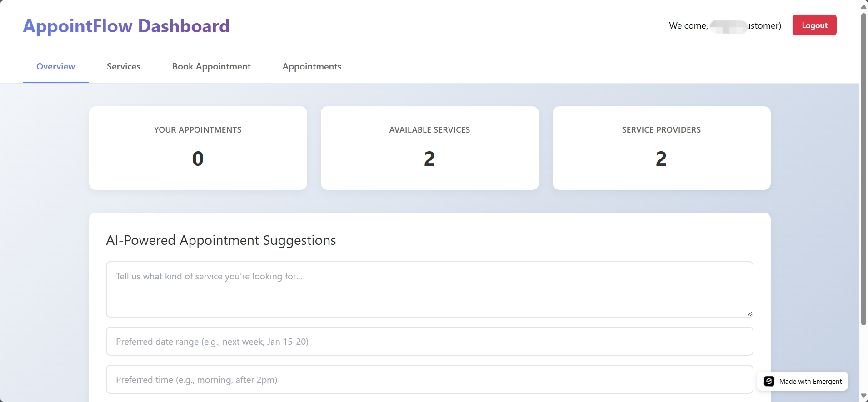Go to the Book Appointment tab

211,67
